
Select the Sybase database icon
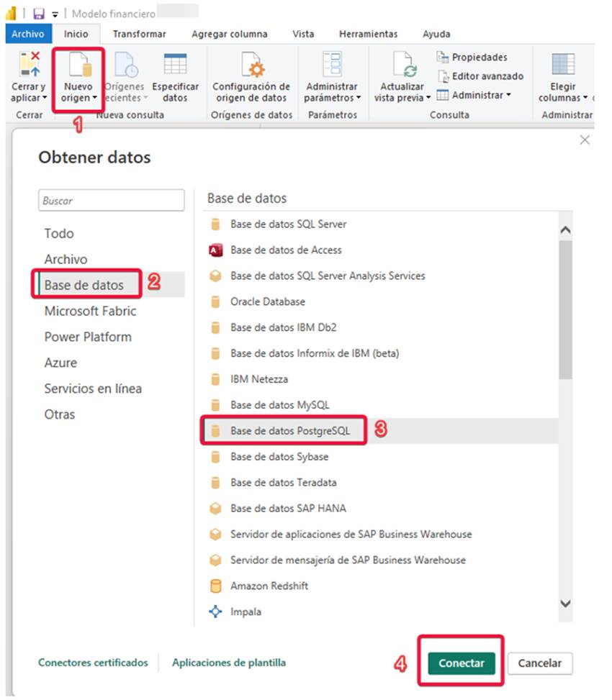click(215, 457)
